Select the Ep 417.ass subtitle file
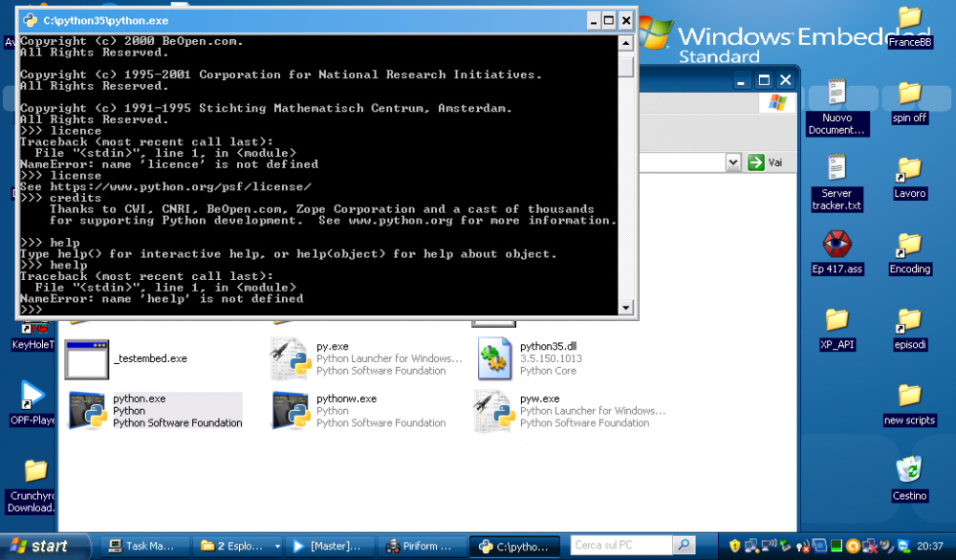The image size is (956, 560). 836,253
